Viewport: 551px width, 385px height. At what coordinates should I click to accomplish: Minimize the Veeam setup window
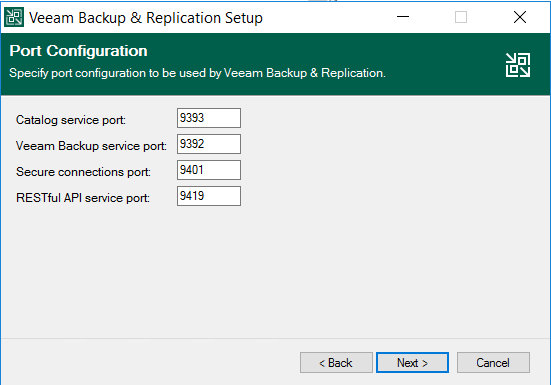(x=403, y=17)
